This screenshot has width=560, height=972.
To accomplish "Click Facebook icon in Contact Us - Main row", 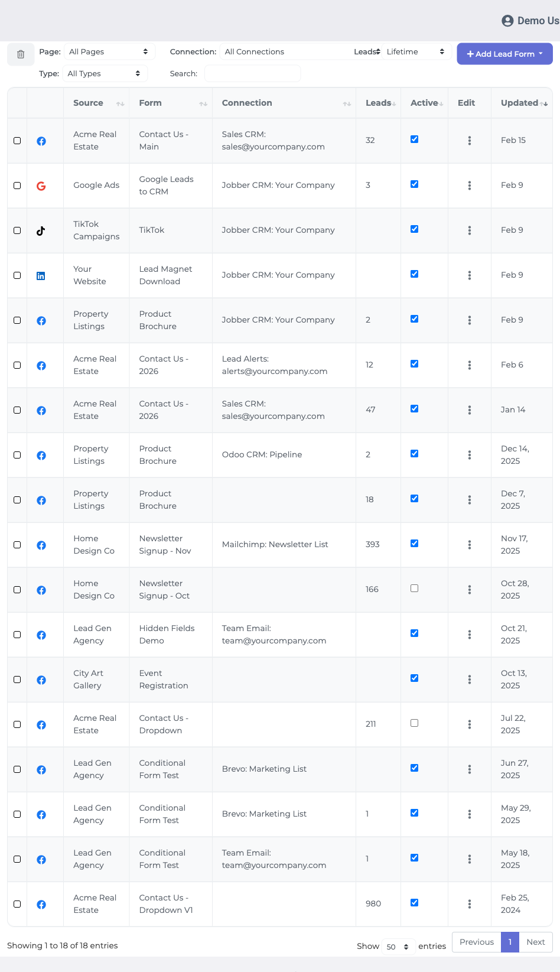I will pos(41,141).
